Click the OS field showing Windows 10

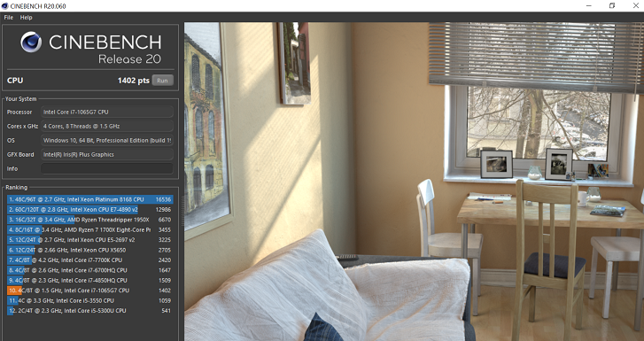coord(107,140)
